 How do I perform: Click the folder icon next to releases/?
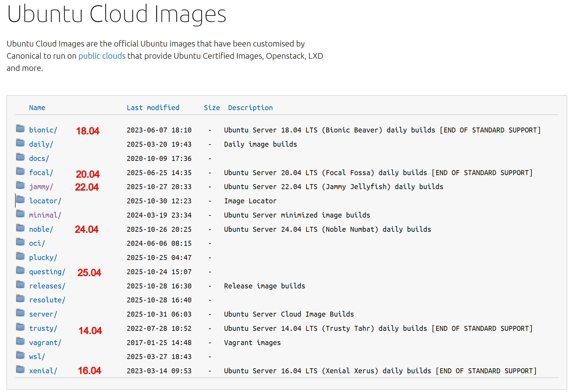(x=20, y=285)
